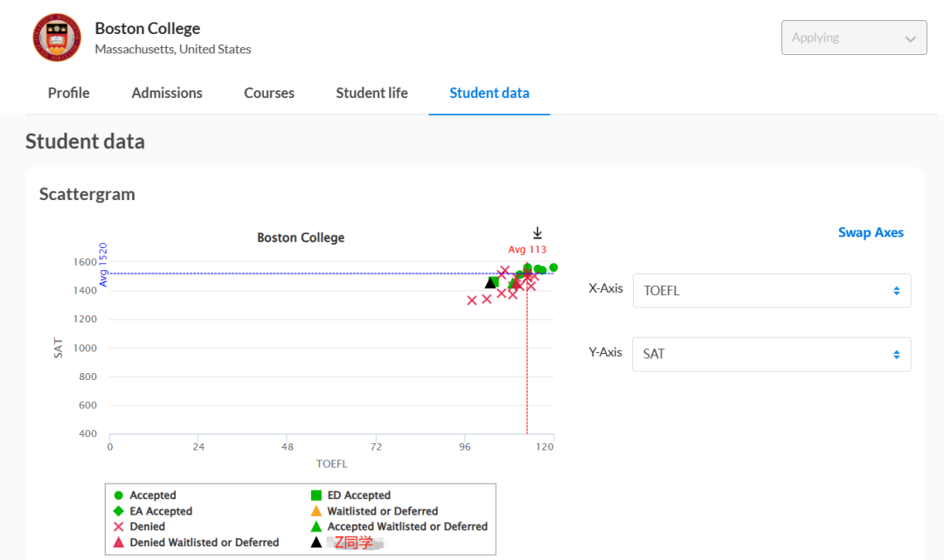Download the scattergram chart
944x560 pixels.
coord(538,232)
